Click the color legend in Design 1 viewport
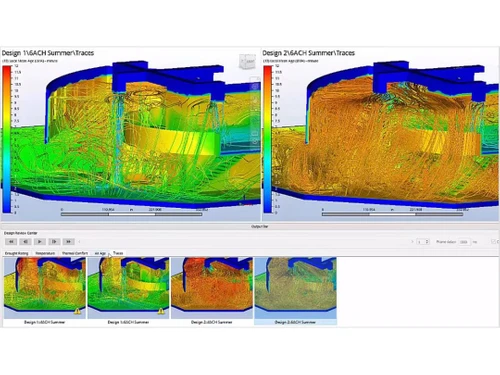Image resolution: width=500 pixels, height=375 pixels. pos(7,139)
